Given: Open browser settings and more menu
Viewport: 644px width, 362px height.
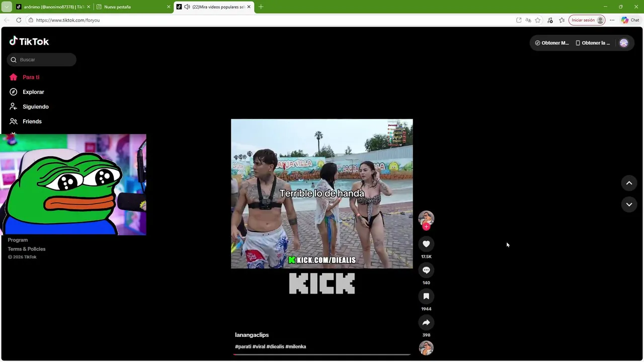Looking at the screenshot, I should tap(612, 20).
